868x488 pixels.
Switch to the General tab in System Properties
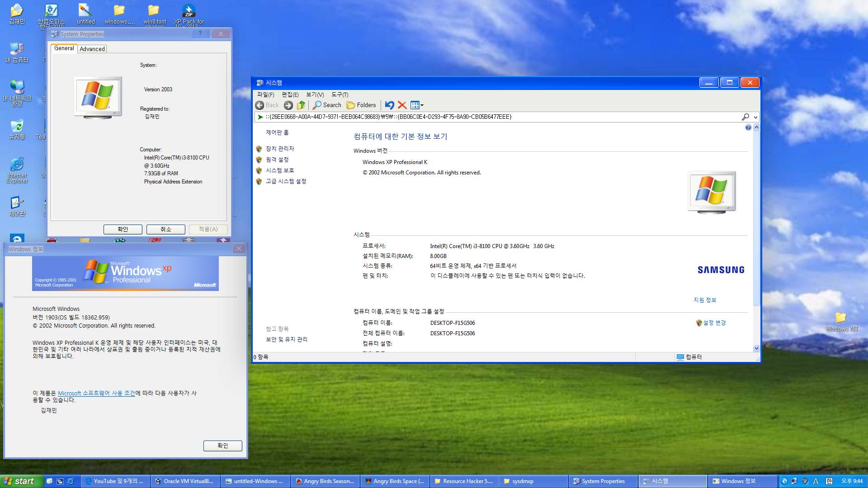[x=64, y=48]
